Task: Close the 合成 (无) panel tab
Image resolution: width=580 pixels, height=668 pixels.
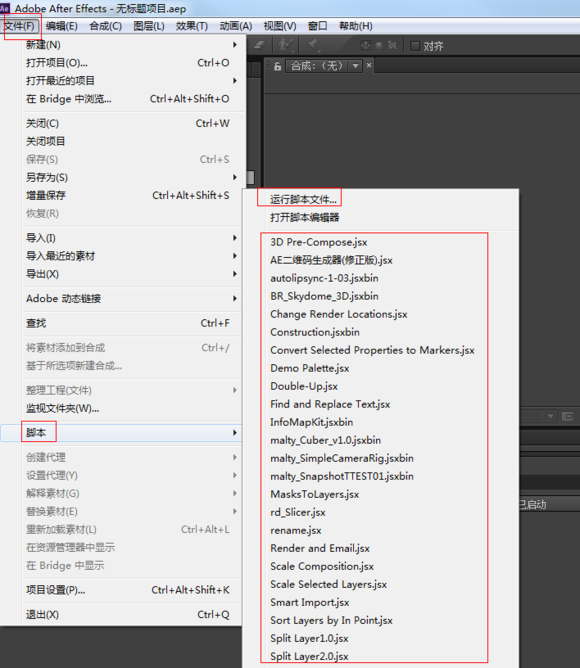Action: click(x=369, y=65)
